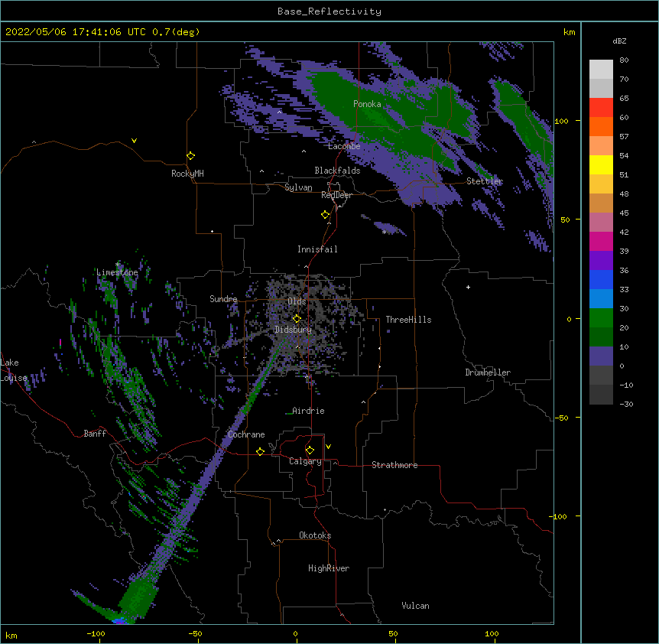Click the yellow radar site marker near Olds
This screenshot has height=644, width=659.
pyautogui.click(x=297, y=319)
